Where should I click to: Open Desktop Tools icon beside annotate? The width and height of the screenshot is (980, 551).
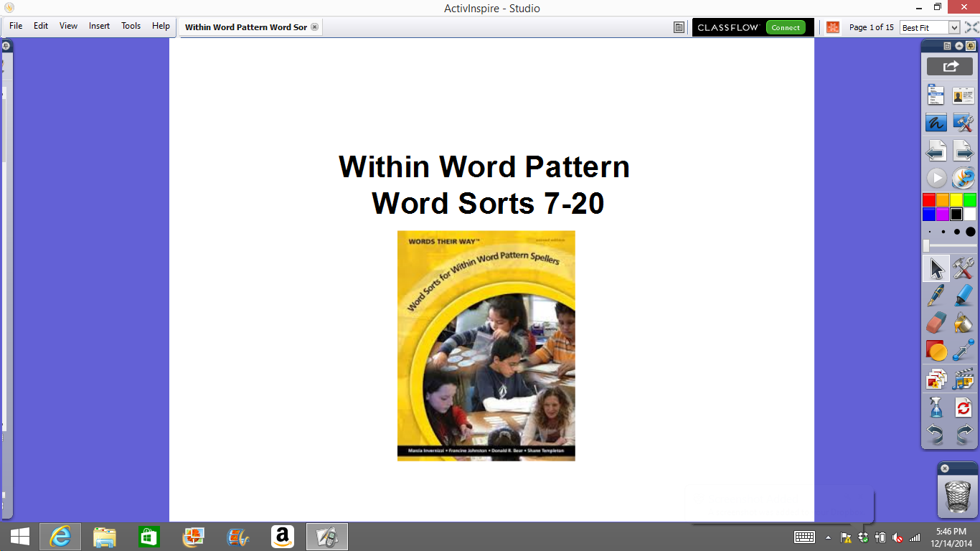[963, 123]
